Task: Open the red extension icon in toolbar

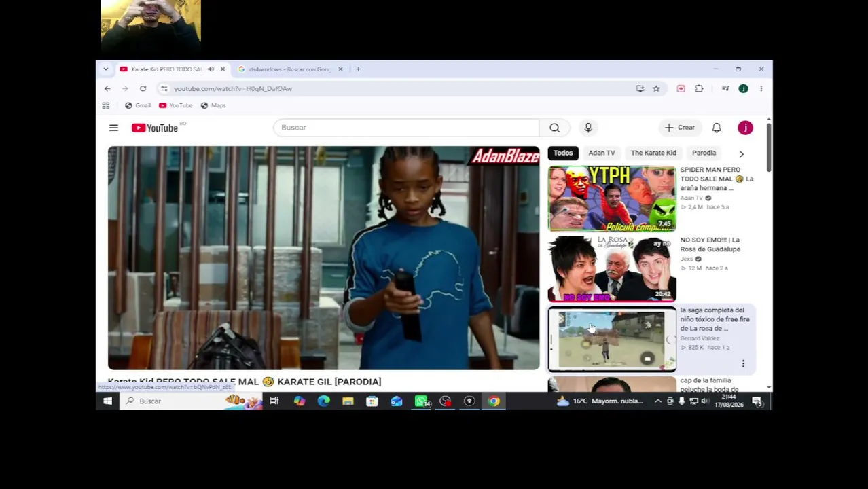Action: tap(681, 88)
